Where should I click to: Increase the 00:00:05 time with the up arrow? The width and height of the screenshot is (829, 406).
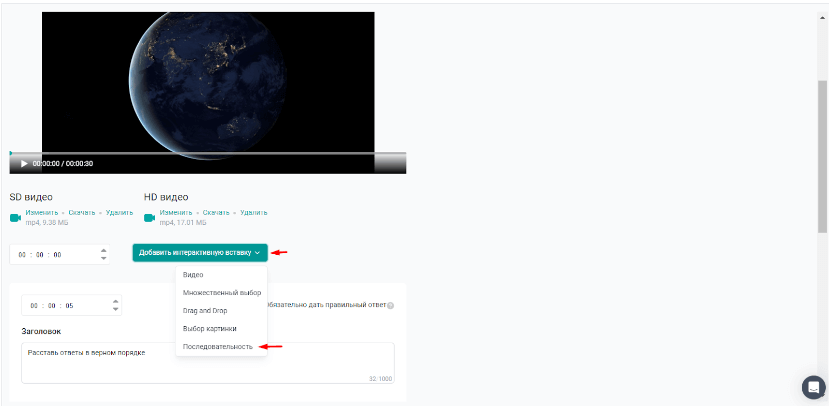(x=115, y=301)
